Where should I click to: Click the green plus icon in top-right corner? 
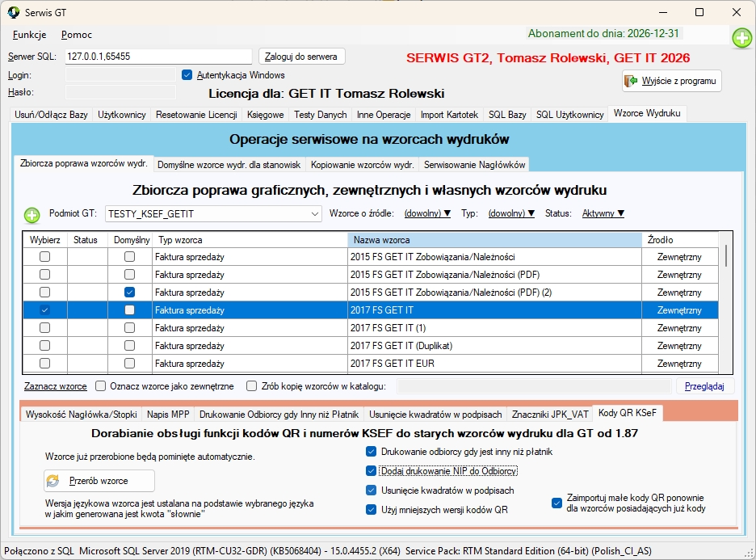coord(741,37)
